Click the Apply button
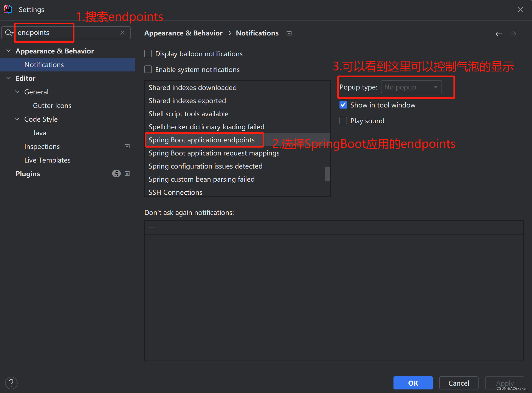 pos(504,383)
